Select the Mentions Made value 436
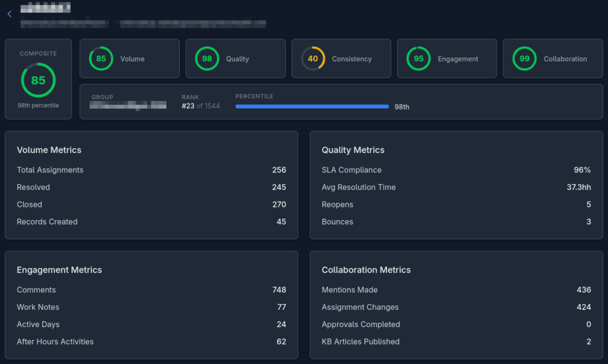The image size is (608, 364). coord(583,290)
